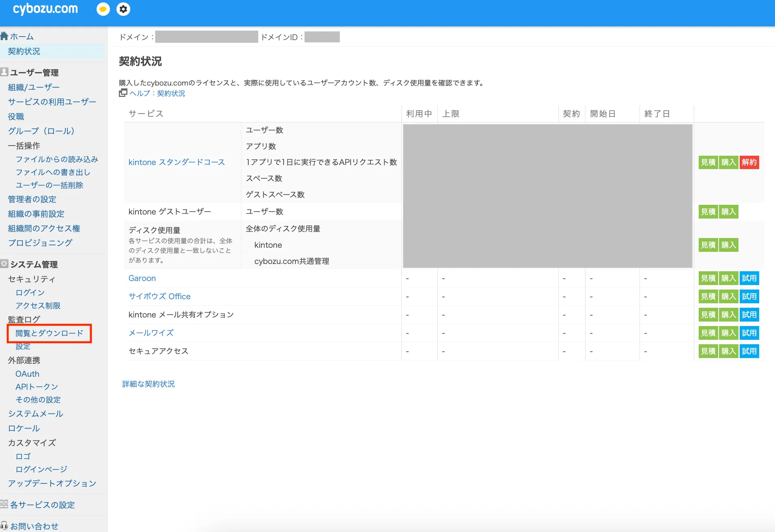Viewport: 775px width, 532px height.
Task: Open 閲覧とダウンロード under 監査ログ
Action: (50, 333)
